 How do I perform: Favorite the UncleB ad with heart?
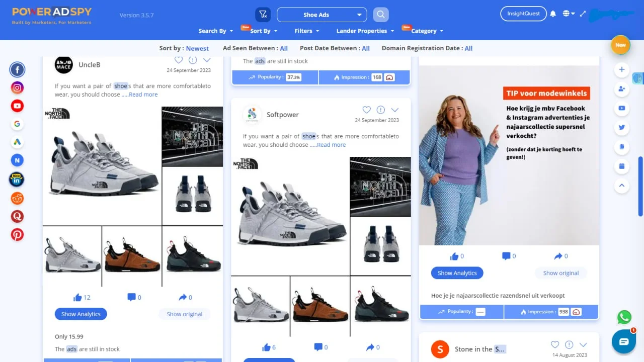point(179,60)
